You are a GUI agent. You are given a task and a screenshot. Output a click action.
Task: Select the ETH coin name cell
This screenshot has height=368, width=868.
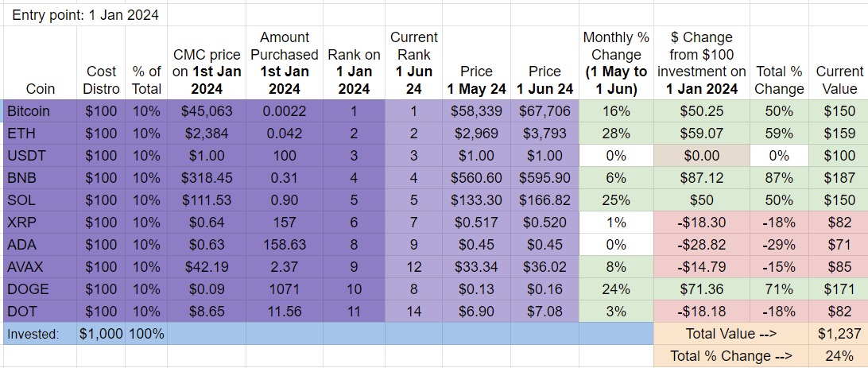tap(41, 134)
